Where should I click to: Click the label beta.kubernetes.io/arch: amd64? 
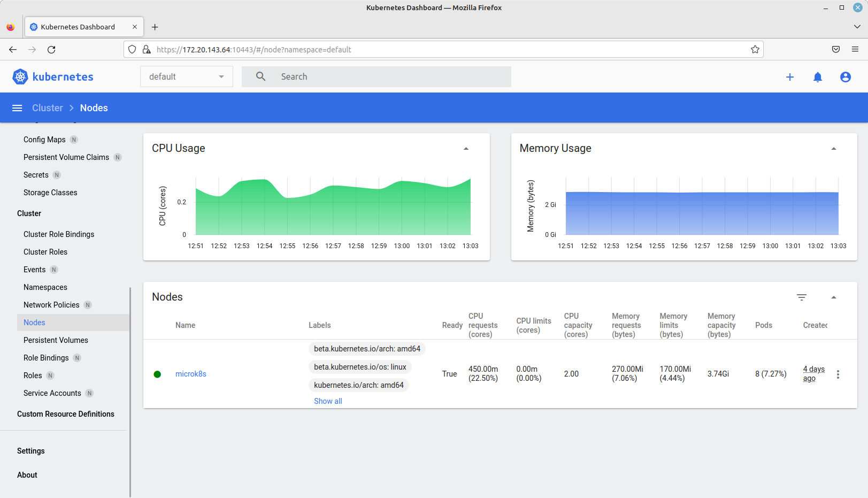click(367, 349)
